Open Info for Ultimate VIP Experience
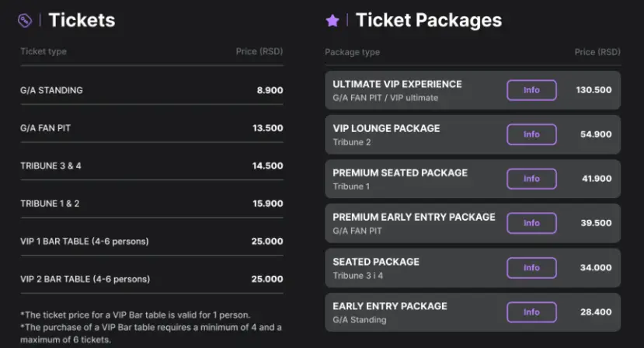 [531, 90]
